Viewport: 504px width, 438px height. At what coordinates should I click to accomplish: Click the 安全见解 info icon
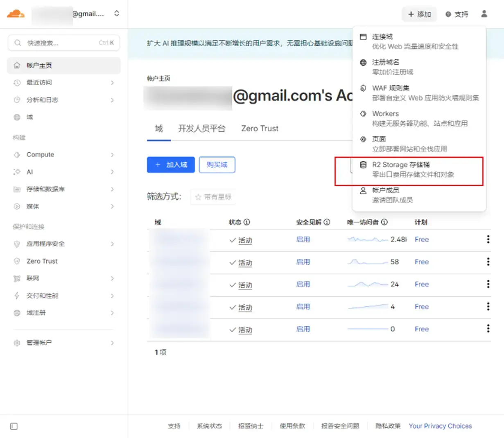pyautogui.click(x=327, y=222)
